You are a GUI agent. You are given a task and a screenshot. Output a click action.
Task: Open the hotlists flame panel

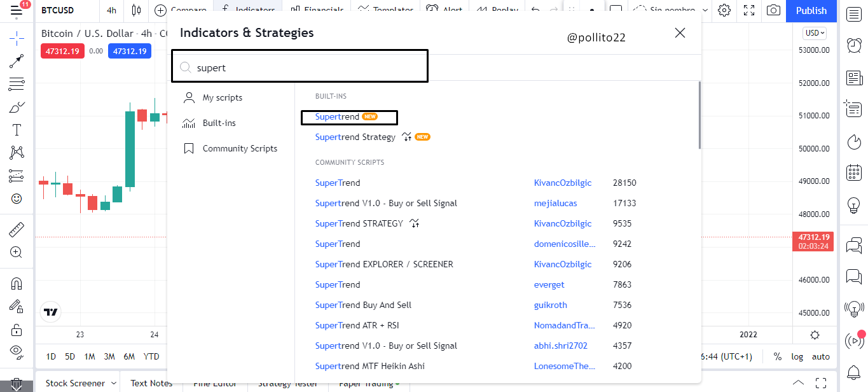pos(854,141)
